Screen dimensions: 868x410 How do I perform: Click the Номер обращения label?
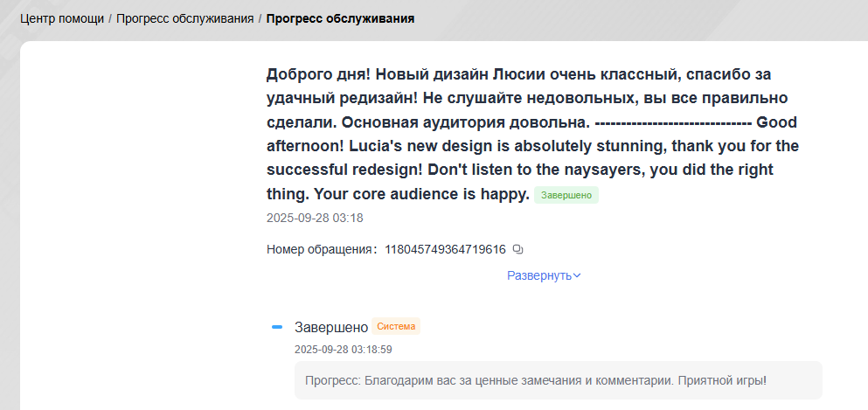pyautogui.click(x=321, y=250)
